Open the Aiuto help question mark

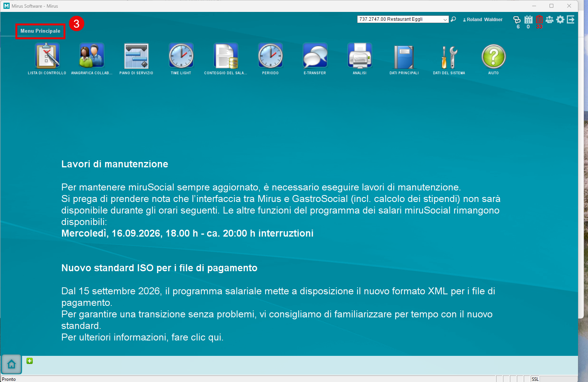tap(493, 56)
